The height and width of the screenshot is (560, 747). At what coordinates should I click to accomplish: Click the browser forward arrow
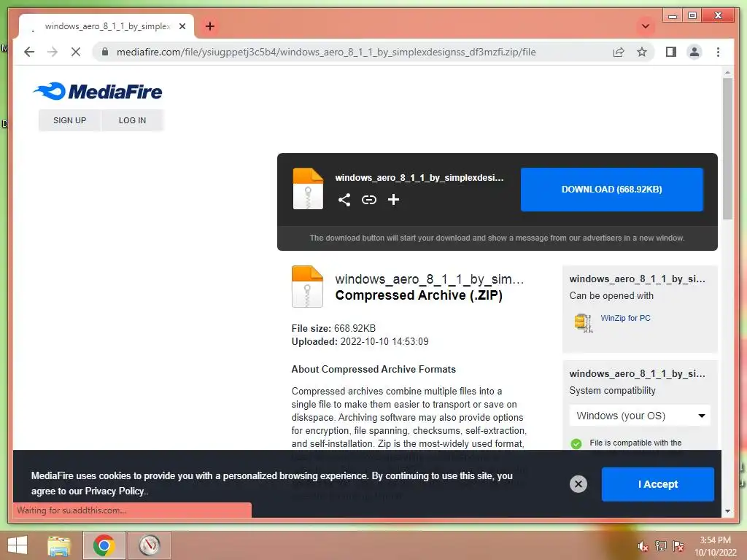(53, 52)
